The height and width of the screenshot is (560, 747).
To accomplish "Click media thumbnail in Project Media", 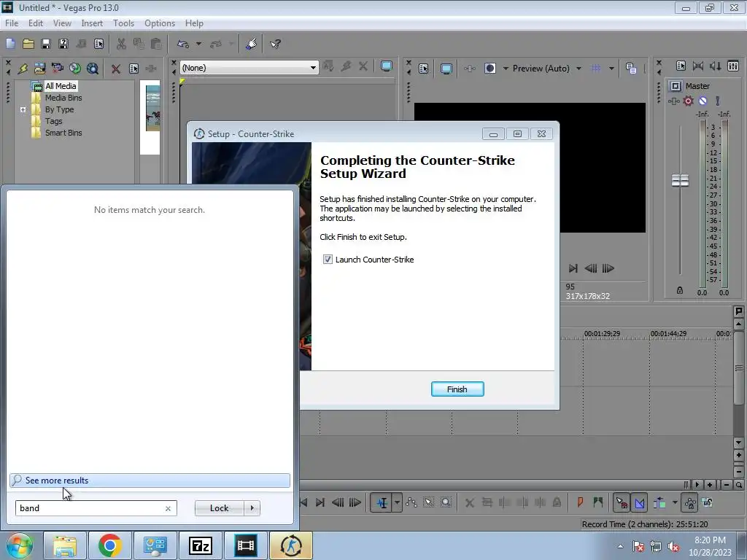I will (152, 109).
